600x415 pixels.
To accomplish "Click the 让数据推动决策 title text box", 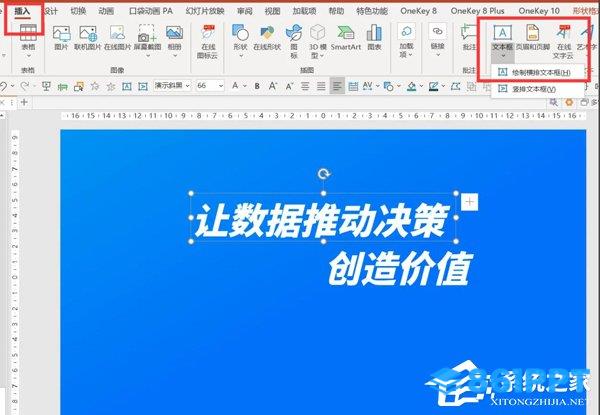I will (x=323, y=218).
